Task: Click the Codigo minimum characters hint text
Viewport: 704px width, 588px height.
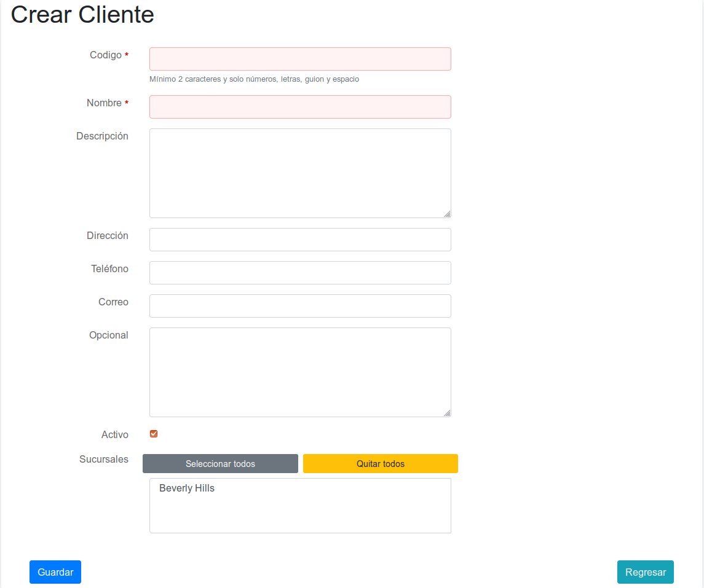Action: coord(254,79)
